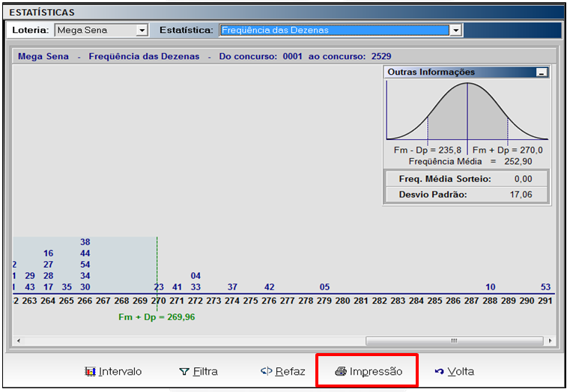Viewport: 570px width, 392px height.
Task: Click the Freqüência Média 252,90 value
Action: (x=518, y=162)
